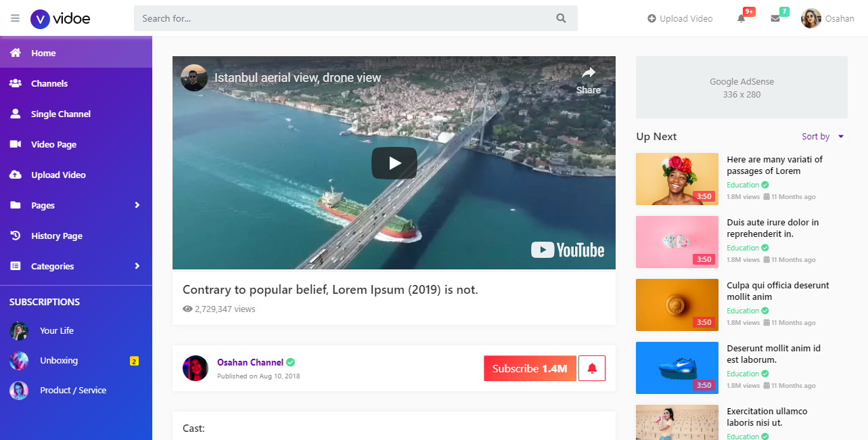Click Education tag under 'Duis aute irure'
868x440 pixels.
pyautogui.click(x=743, y=248)
